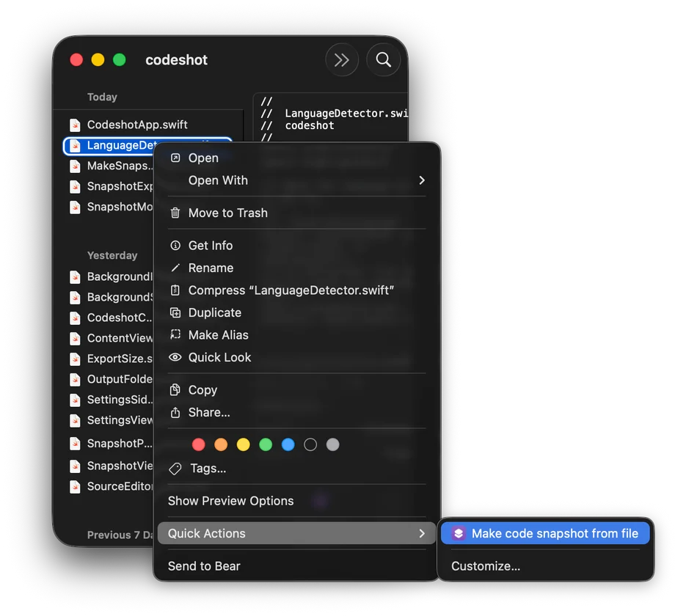
Task: Select CodeshotApp.swift in file list
Action: click(x=147, y=125)
